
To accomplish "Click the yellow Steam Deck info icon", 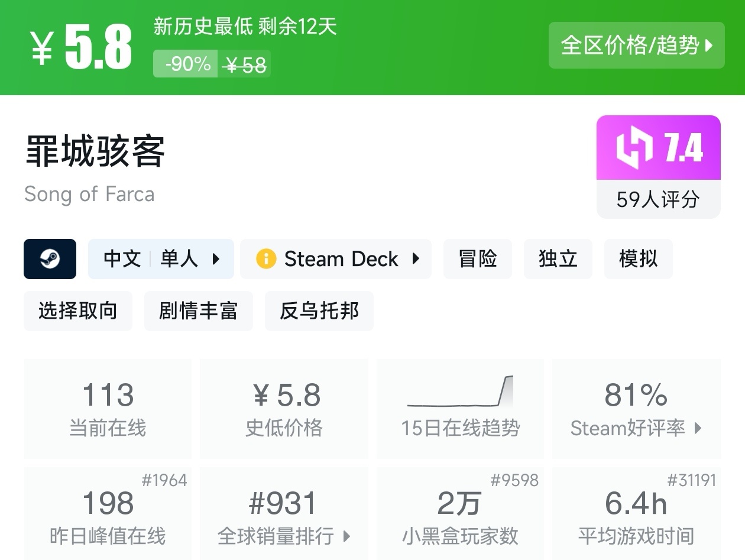I will click(x=266, y=259).
